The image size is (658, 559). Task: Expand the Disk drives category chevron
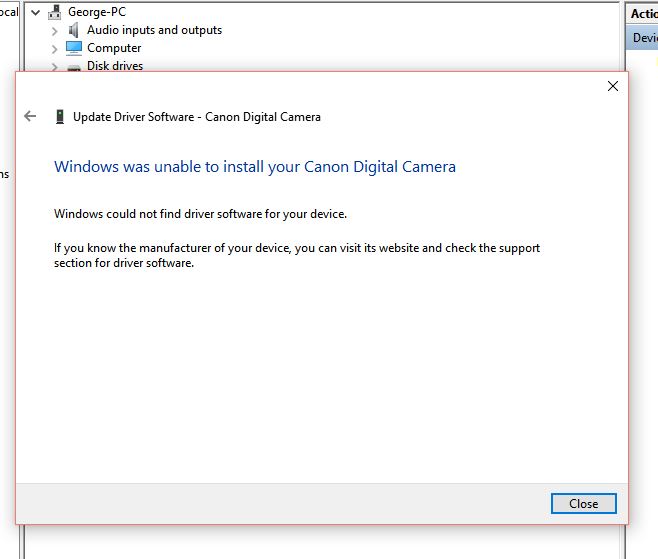tap(55, 66)
